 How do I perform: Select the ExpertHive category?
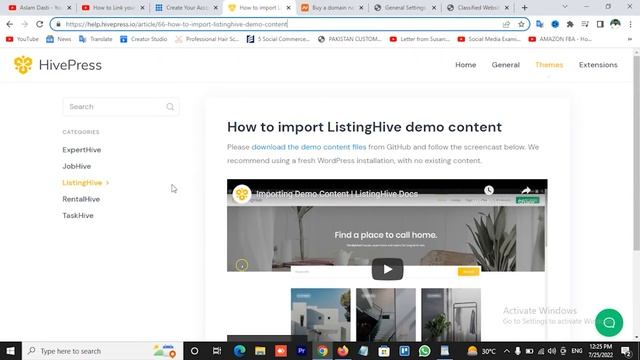(x=82, y=150)
